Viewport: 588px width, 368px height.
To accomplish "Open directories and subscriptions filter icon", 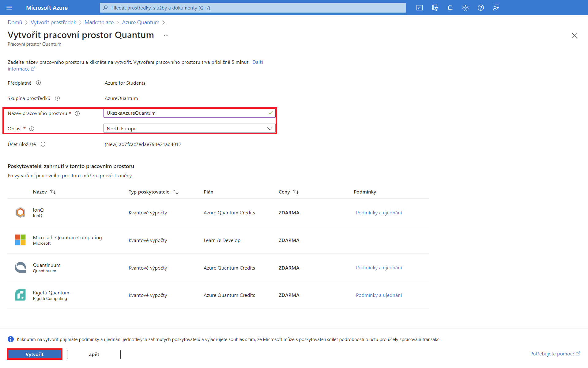I will click(435, 8).
